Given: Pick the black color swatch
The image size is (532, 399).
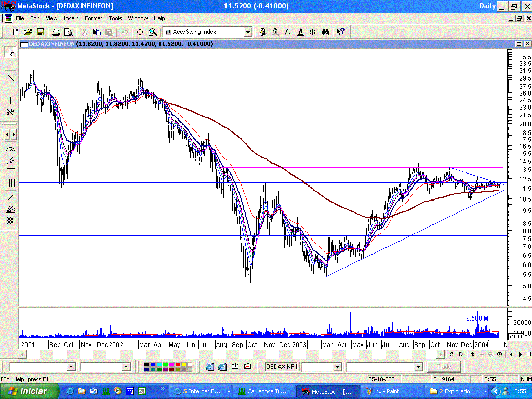Looking at the screenshot, I should coord(147,365).
